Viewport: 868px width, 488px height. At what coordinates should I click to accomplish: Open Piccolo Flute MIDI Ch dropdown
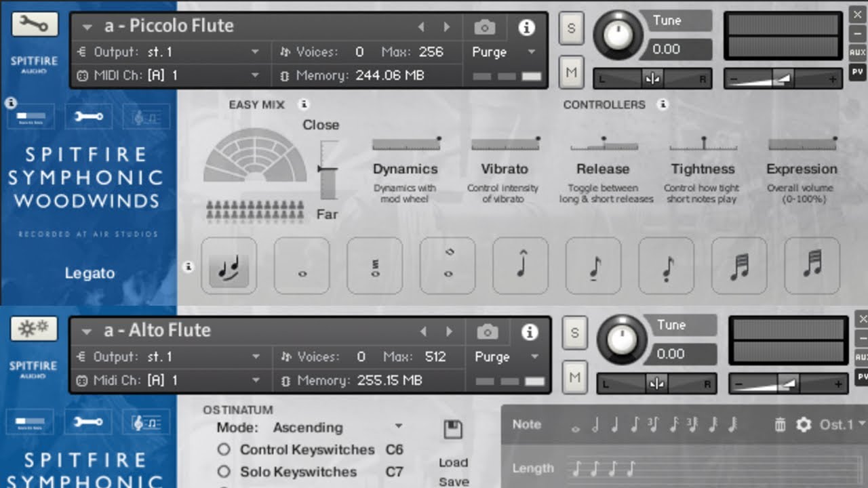[x=255, y=75]
